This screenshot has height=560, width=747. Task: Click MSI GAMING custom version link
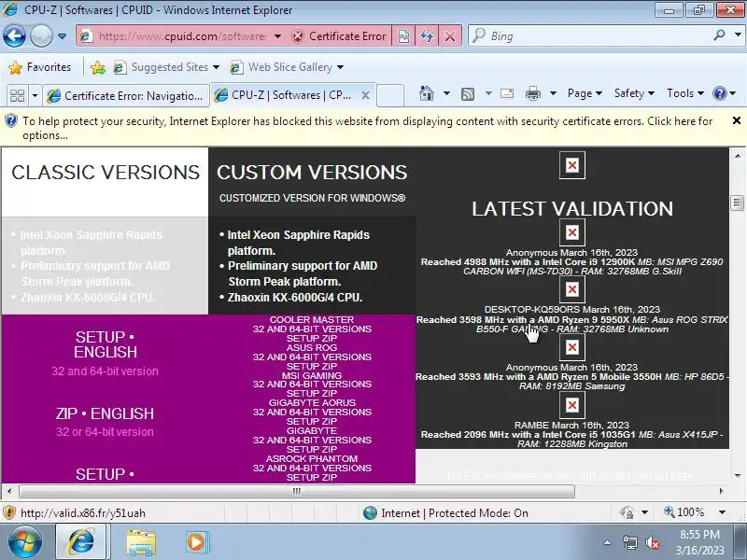pos(312,375)
